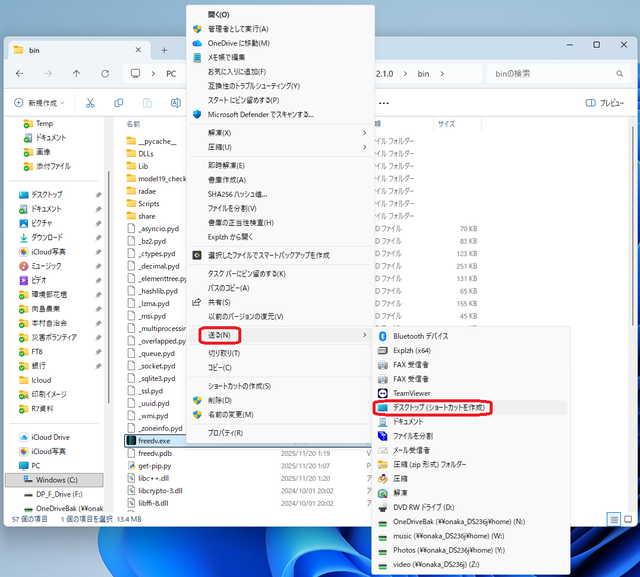
Task: Click the search magnifier icon
Action: point(619,73)
